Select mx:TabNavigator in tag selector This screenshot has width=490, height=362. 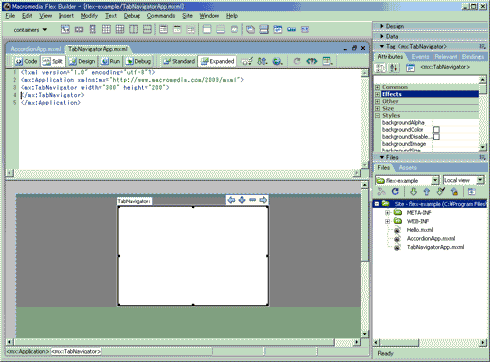tap(76, 351)
